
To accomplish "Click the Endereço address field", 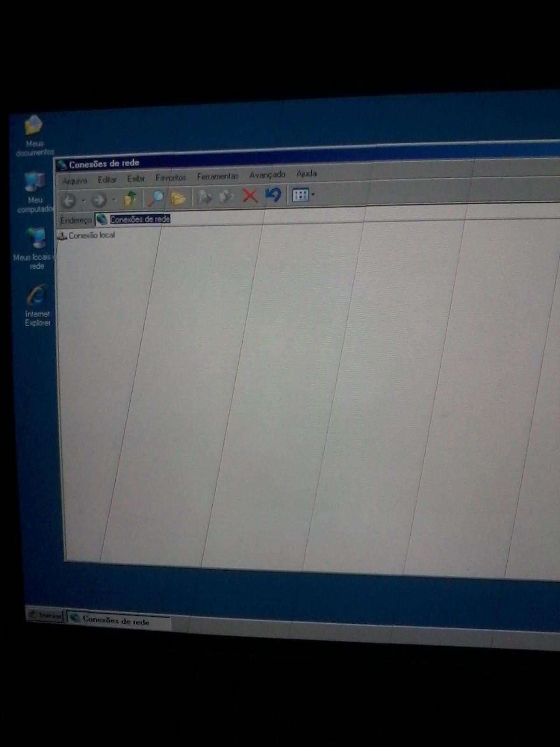I will (327, 216).
